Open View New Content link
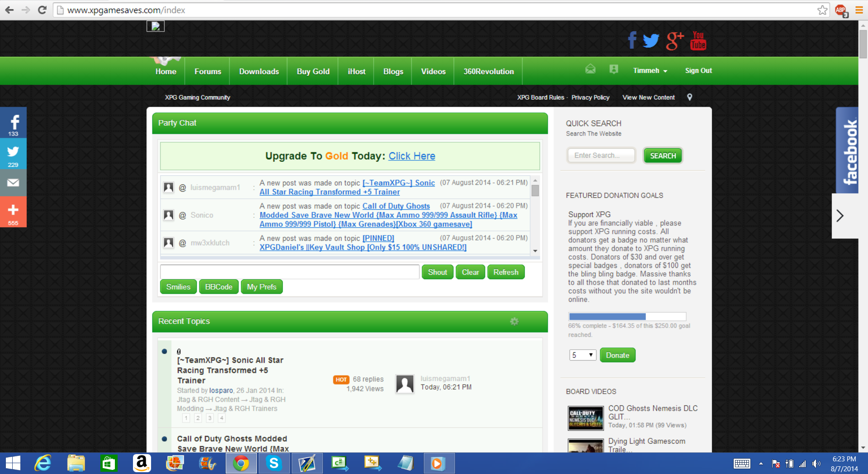The image size is (868, 474). (649, 97)
